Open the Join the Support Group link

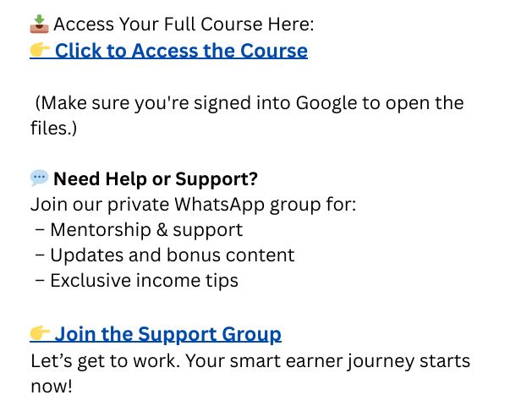point(168,334)
